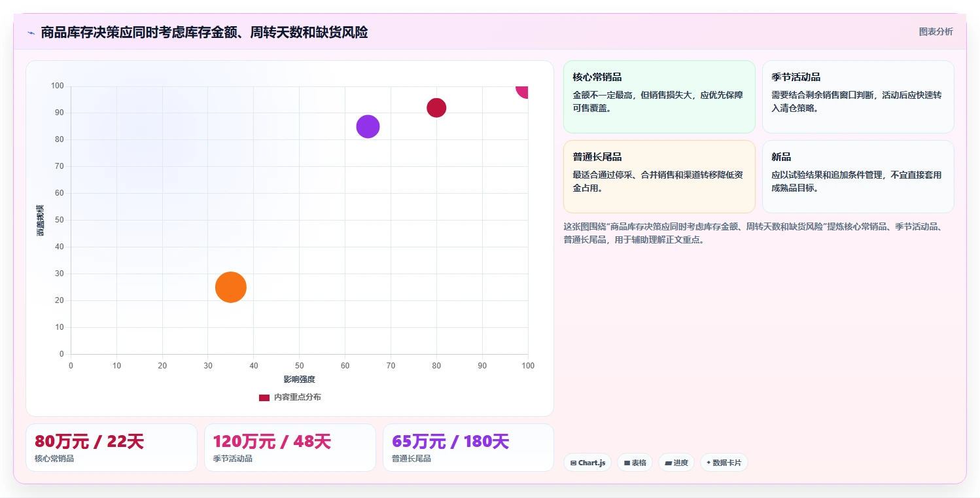Open the Chart.js tag
The height and width of the screenshot is (498, 980).
[587, 463]
